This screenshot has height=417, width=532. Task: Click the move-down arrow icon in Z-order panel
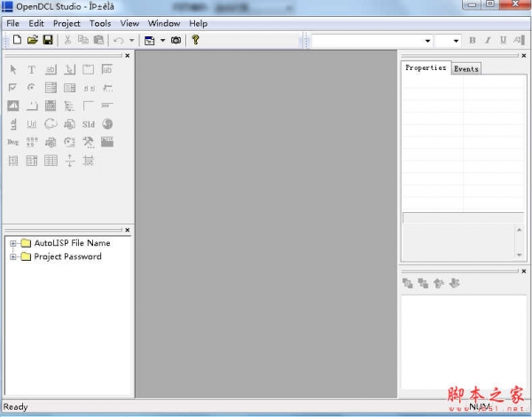click(x=454, y=283)
